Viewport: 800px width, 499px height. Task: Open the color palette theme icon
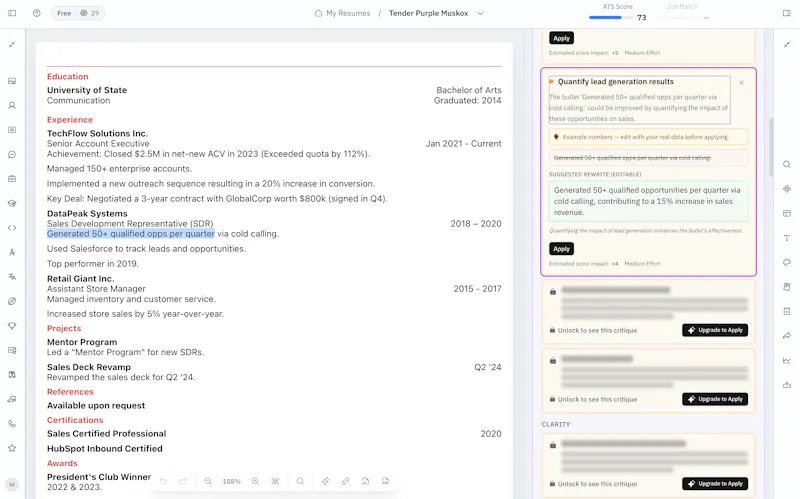pos(787,262)
